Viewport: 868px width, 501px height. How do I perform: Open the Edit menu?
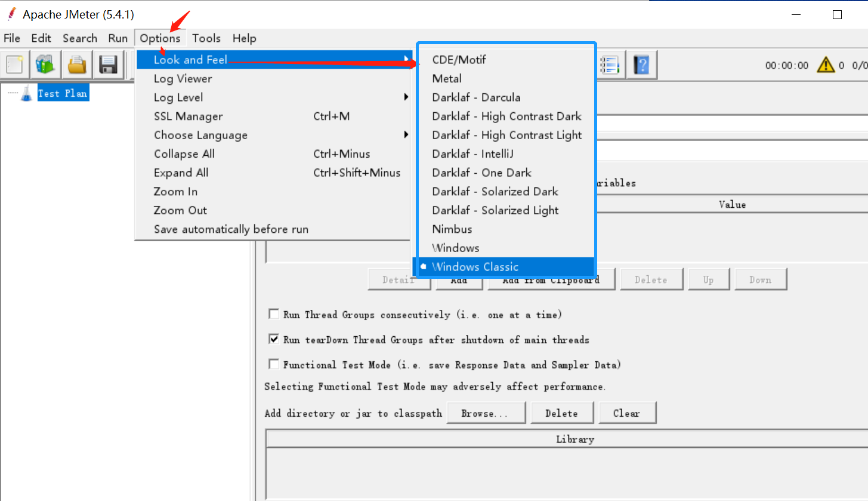(41, 38)
